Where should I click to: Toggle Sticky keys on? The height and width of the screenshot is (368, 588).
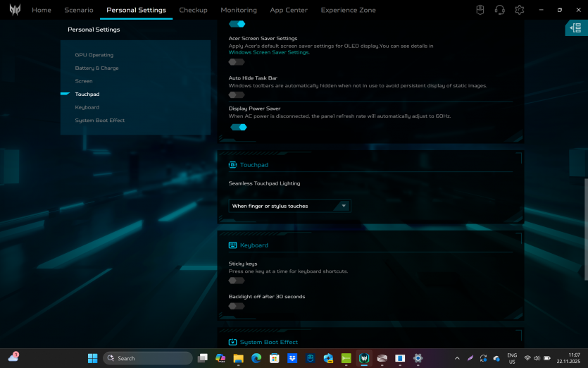[x=237, y=281]
